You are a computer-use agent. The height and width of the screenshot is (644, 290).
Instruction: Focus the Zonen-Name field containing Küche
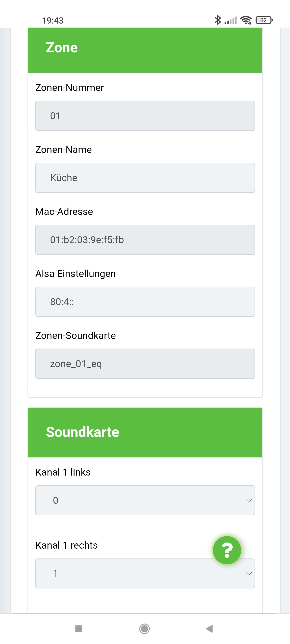[x=145, y=178]
